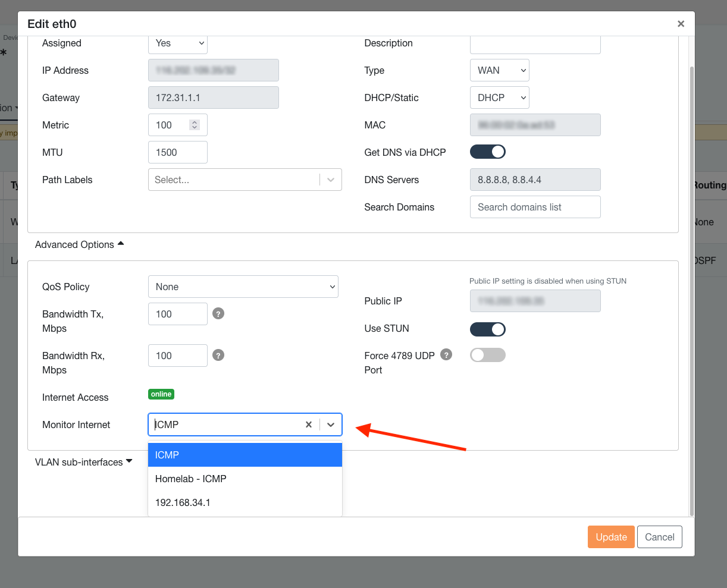Screen dimensions: 727x588
Task: Clear the Monitor Internet selection with the X
Action: (309, 425)
